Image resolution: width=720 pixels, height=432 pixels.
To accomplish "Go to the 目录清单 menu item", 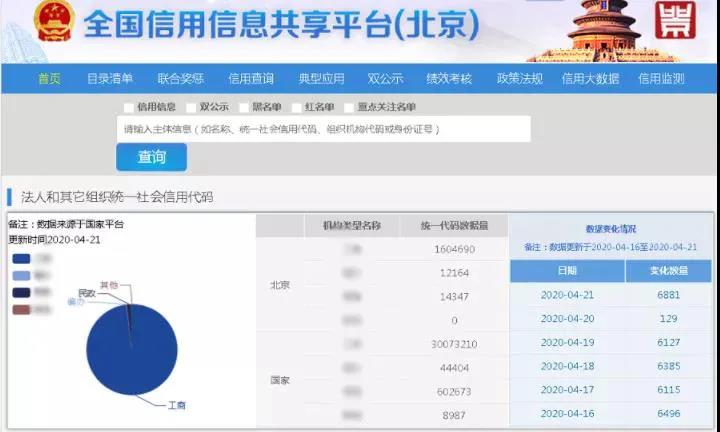I will [x=110, y=79].
